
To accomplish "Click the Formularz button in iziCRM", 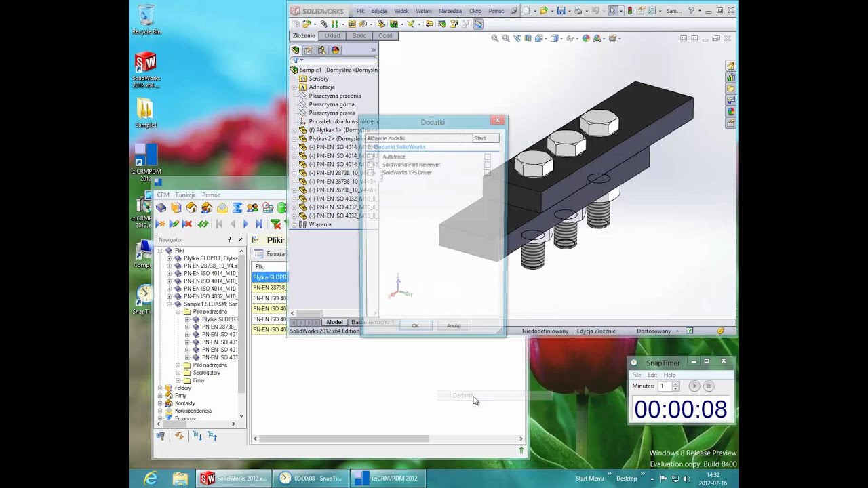I will coord(270,253).
